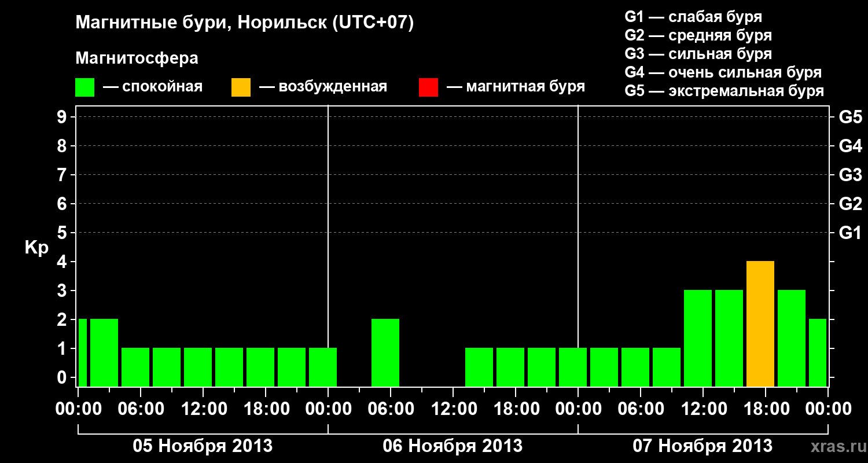Select the orange Kp 4 bar on 07 November
The image size is (868, 463).
tap(760, 324)
